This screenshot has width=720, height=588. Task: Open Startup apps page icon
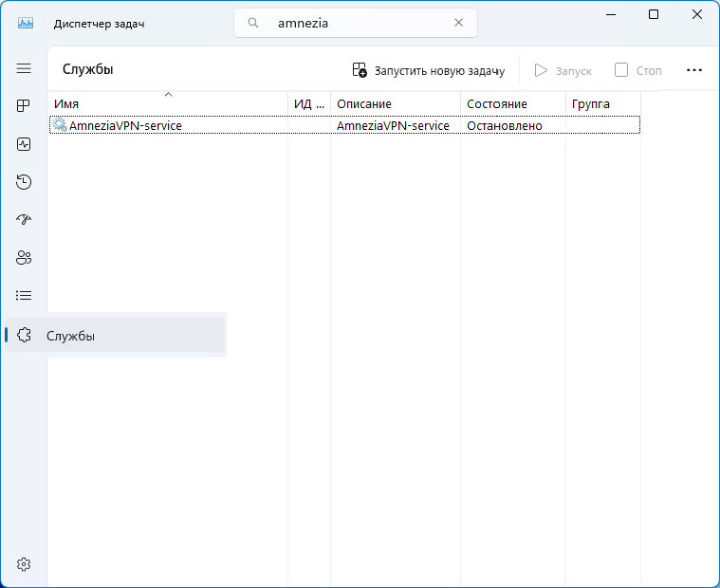click(x=24, y=220)
